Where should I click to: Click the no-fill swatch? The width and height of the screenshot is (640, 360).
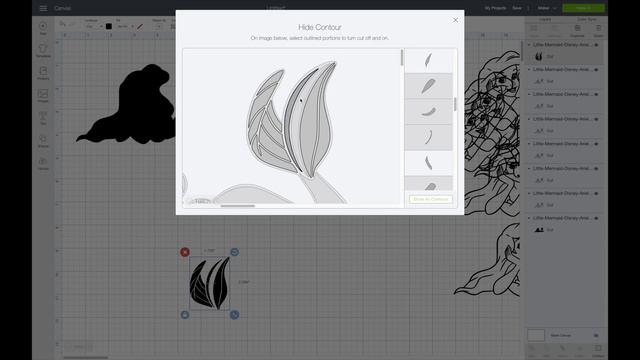140,27
